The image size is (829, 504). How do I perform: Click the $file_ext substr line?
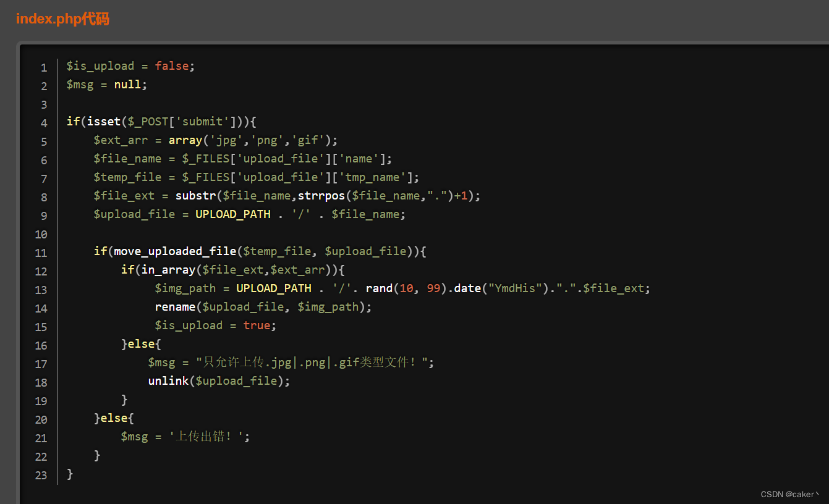pyautogui.click(x=287, y=196)
